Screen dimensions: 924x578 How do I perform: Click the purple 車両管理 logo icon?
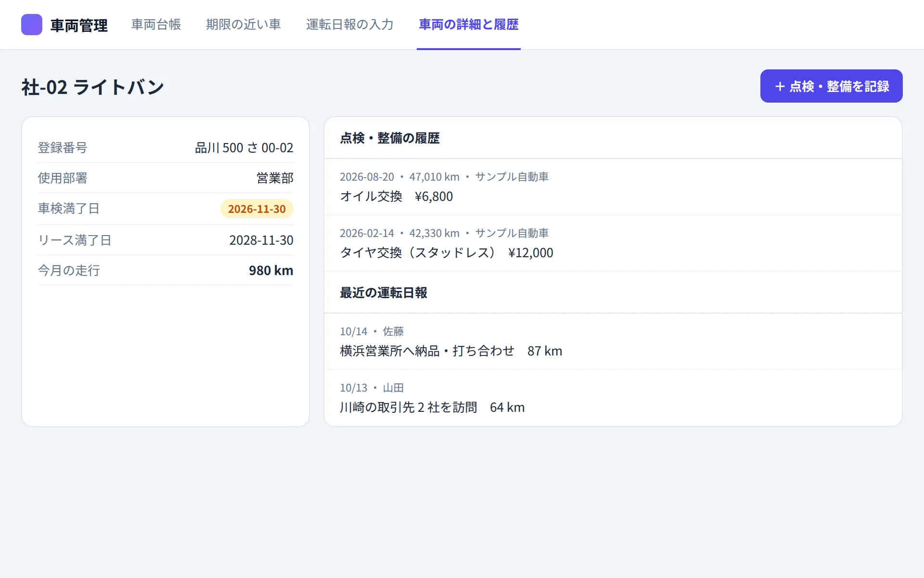(x=32, y=25)
